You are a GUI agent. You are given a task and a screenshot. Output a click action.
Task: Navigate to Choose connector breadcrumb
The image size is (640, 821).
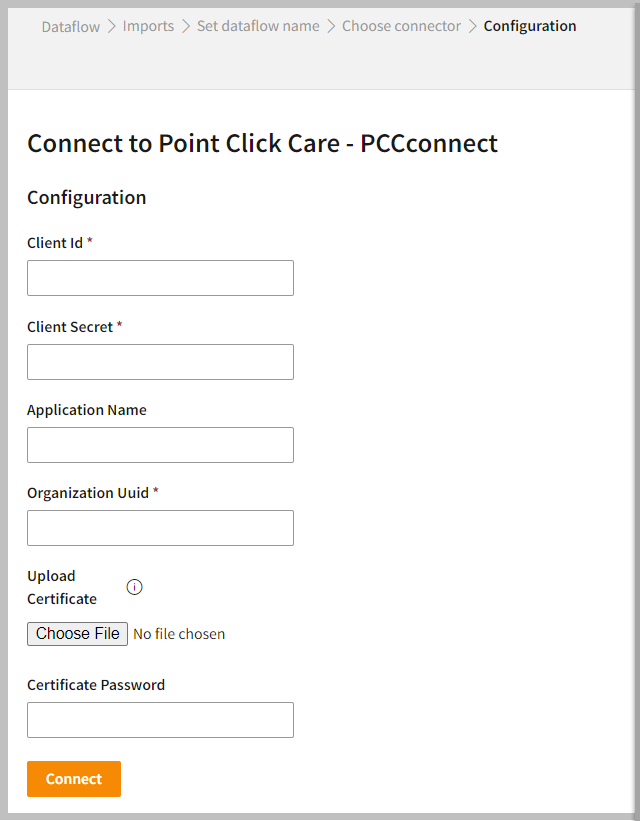tap(401, 26)
